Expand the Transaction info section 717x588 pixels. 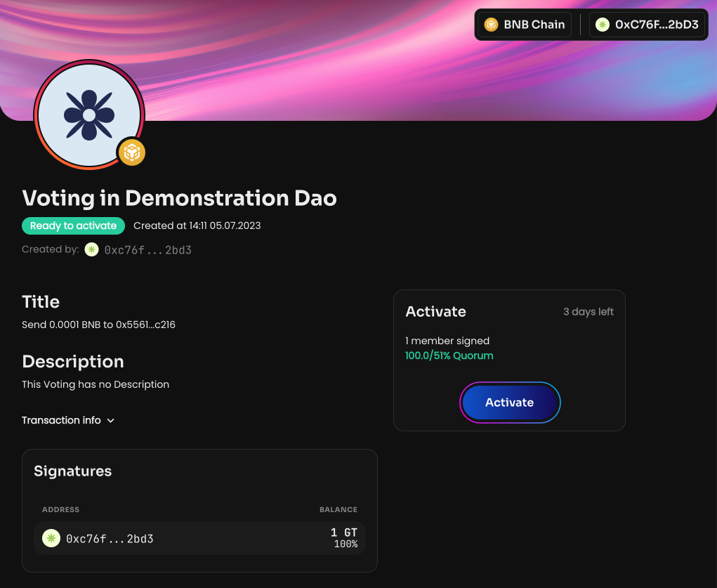click(x=68, y=420)
